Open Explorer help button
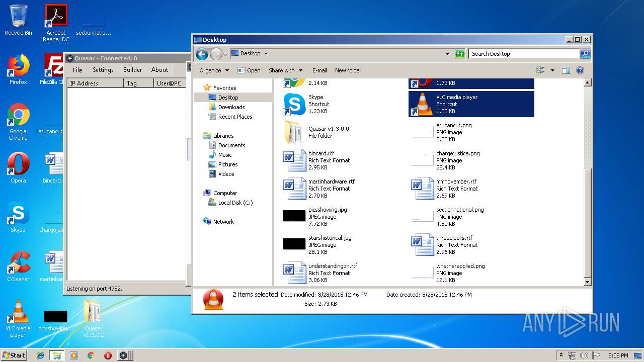644x362 pixels. pos(580,70)
